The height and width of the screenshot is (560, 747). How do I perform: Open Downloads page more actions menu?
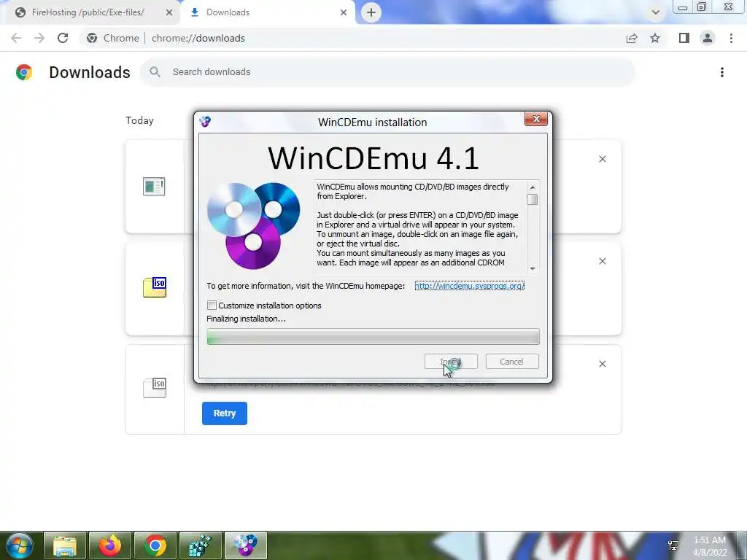(x=722, y=72)
